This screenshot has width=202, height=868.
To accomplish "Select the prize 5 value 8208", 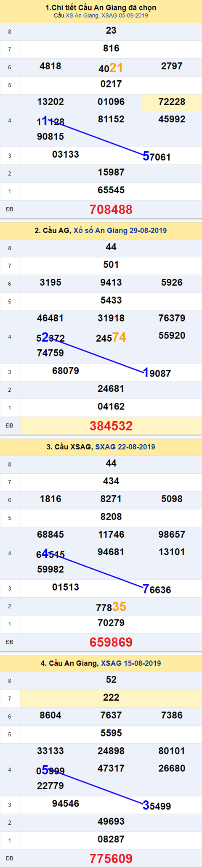I will point(111,517).
